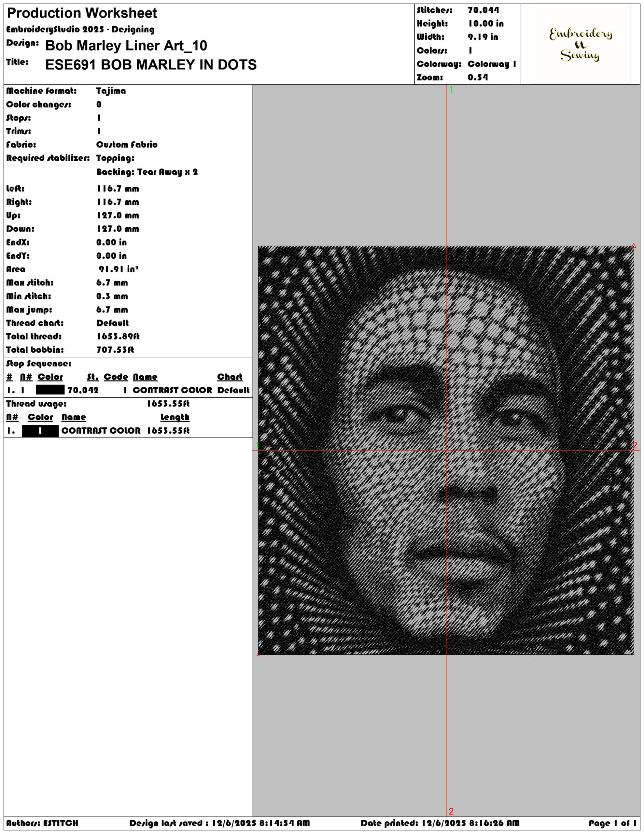Click the height value 10.00 in
This screenshot has height=834, width=644.
[x=485, y=24]
